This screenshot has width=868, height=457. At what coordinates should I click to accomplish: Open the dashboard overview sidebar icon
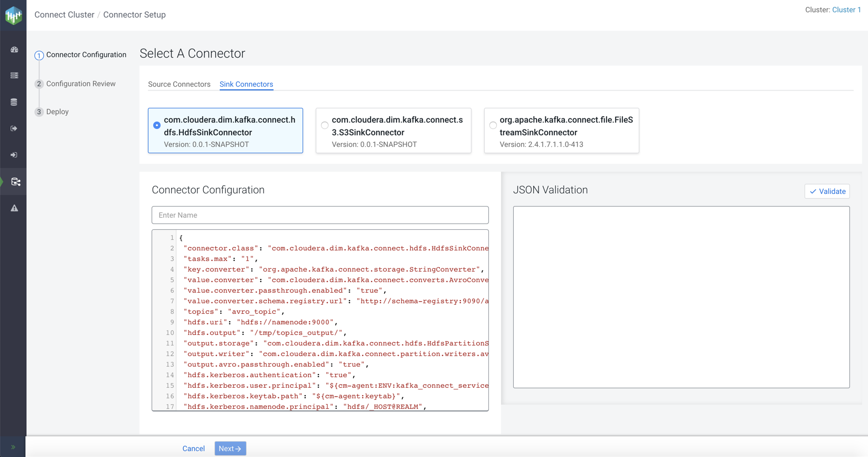(14, 50)
